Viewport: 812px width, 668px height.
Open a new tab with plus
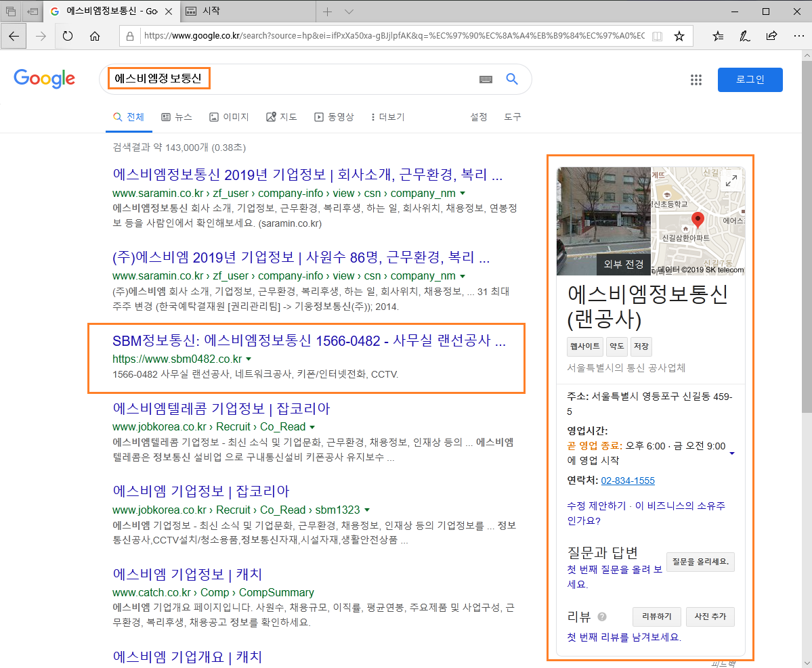pyautogui.click(x=327, y=12)
